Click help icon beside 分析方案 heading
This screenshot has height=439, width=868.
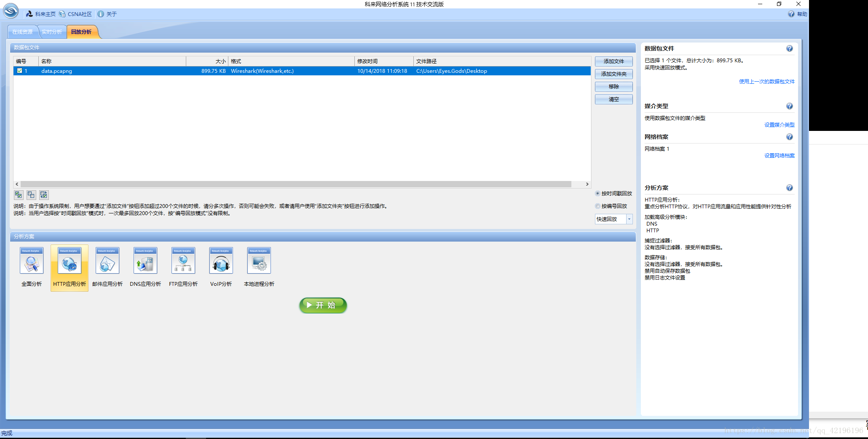click(790, 188)
